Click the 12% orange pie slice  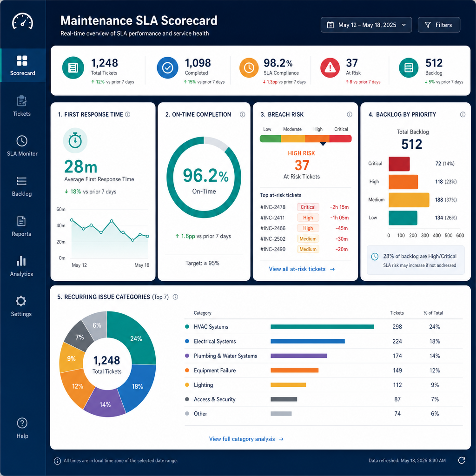pos(77,387)
